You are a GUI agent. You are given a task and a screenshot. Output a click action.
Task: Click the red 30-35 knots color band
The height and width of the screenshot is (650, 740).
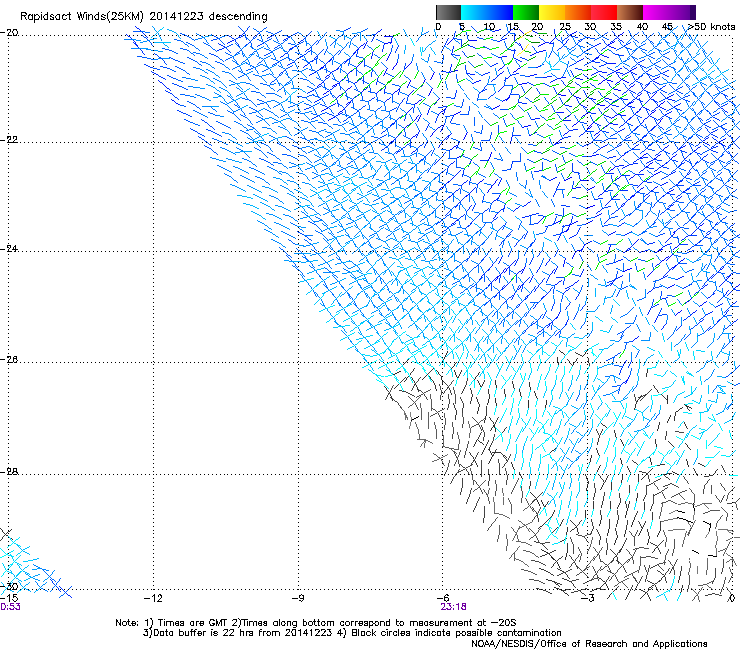604,12
